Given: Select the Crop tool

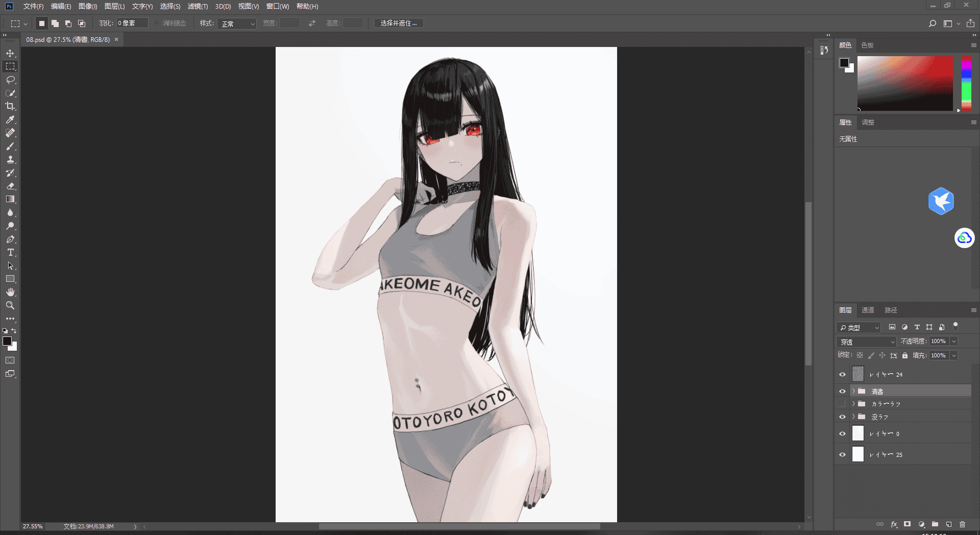Looking at the screenshot, I should [10, 106].
